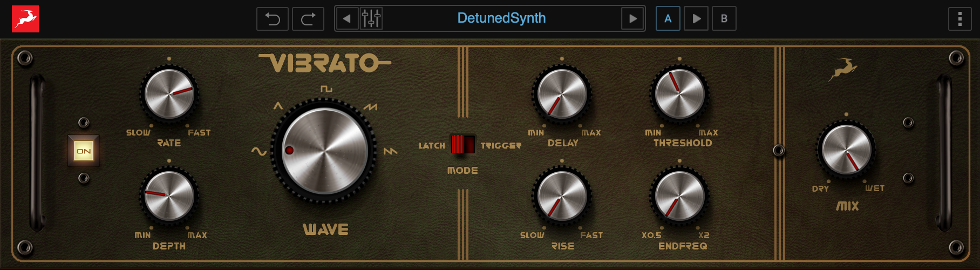Select the sawtooth wave symbol right of knob
The height and width of the screenshot is (270, 980).
click(x=390, y=152)
